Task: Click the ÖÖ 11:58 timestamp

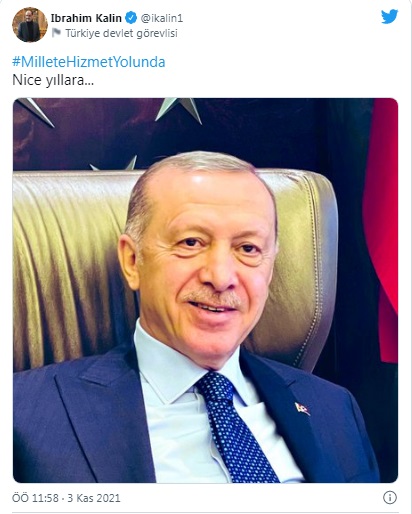Action: [x=35, y=498]
